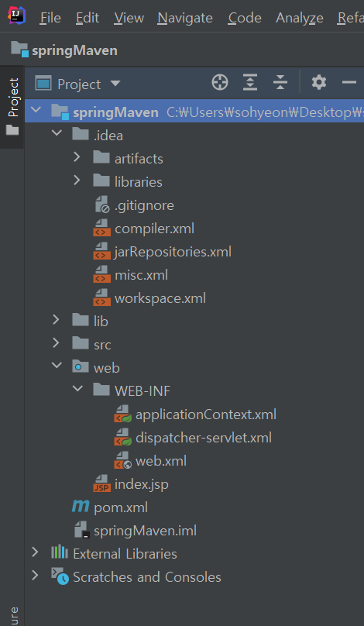Collapse the springMaven root node
This screenshot has width=364, height=626.
(36, 109)
